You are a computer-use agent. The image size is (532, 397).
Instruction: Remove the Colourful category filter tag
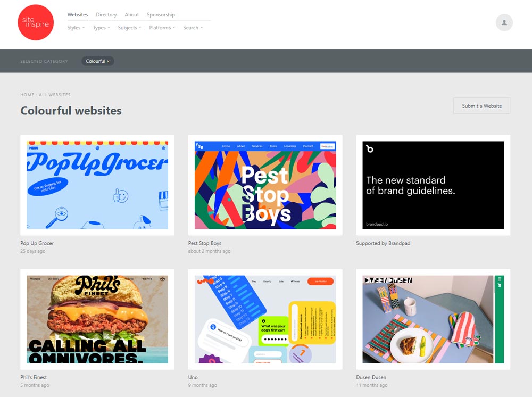coord(108,61)
